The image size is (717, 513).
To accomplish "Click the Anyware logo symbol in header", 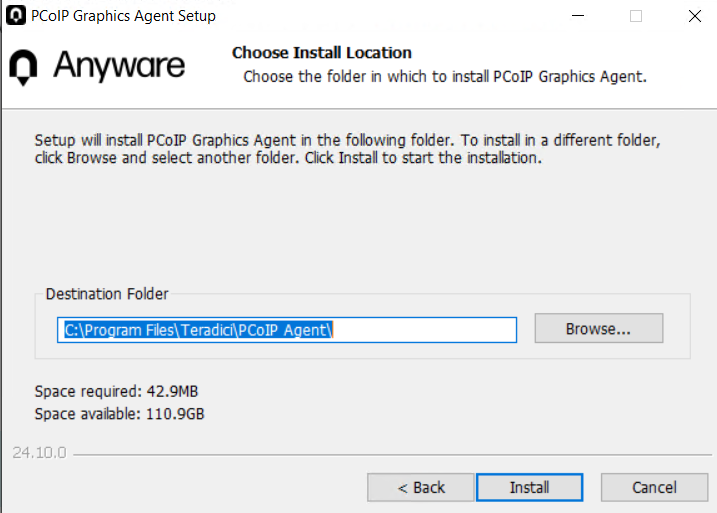I will click(23, 67).
